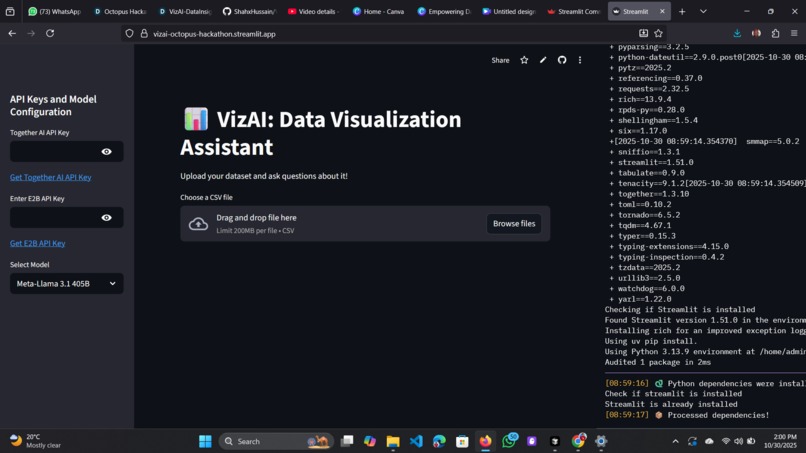Go back with the browser back arrow
Viewport: 806px width, 453px height.
pyautogui.click(x=12, y=33)
